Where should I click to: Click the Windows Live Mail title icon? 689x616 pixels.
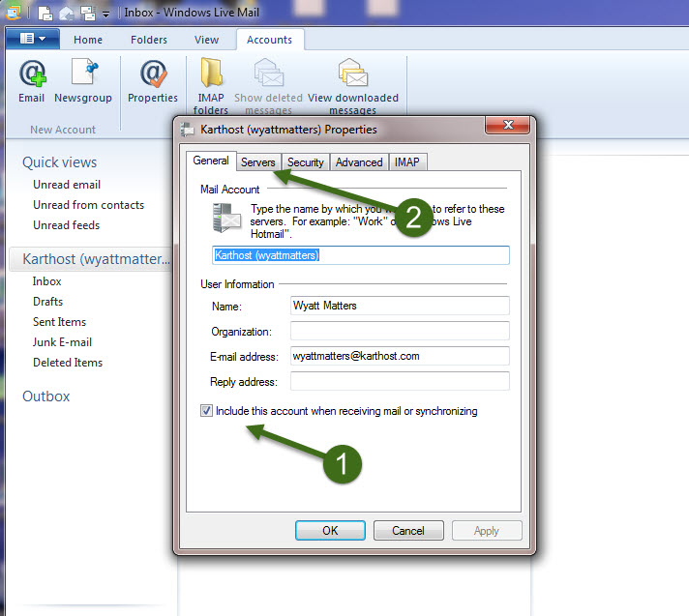point(14,13)
